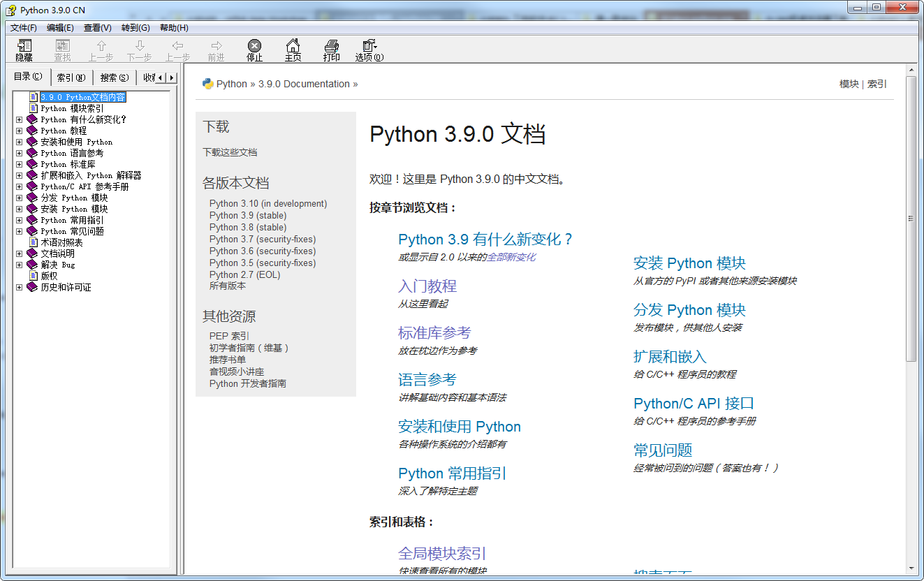
Task: Expand the Python 标准库 tree node
Action: click(19, 164)
